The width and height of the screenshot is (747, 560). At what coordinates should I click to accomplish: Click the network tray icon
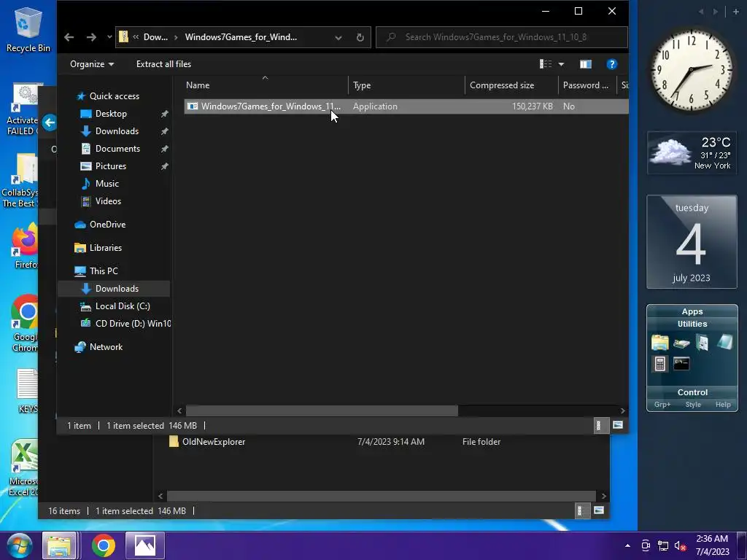662,545
